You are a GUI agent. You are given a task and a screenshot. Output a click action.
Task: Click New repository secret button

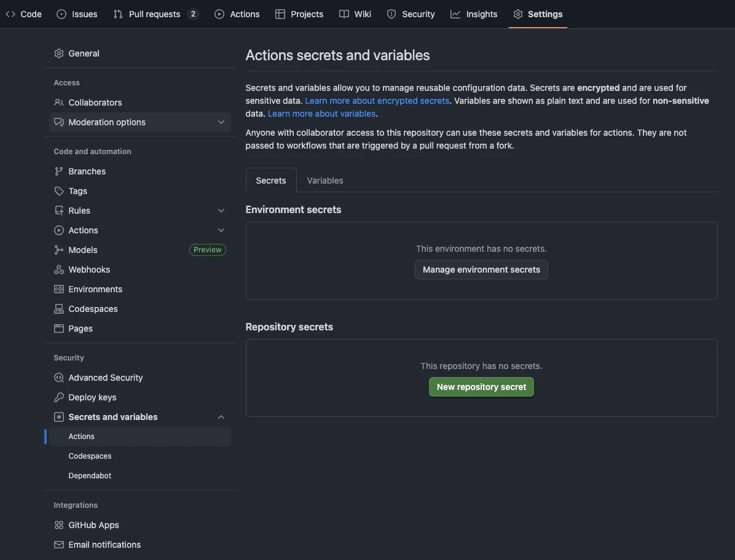481,387
